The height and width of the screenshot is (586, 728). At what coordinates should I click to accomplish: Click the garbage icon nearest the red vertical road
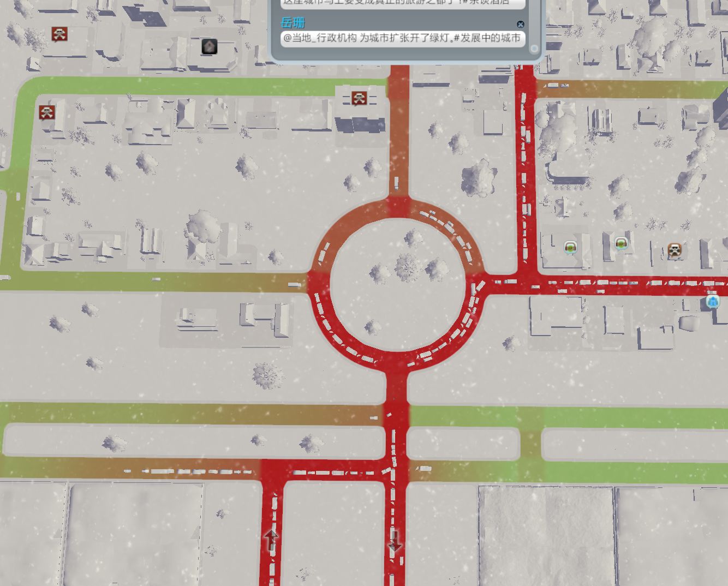571,248
